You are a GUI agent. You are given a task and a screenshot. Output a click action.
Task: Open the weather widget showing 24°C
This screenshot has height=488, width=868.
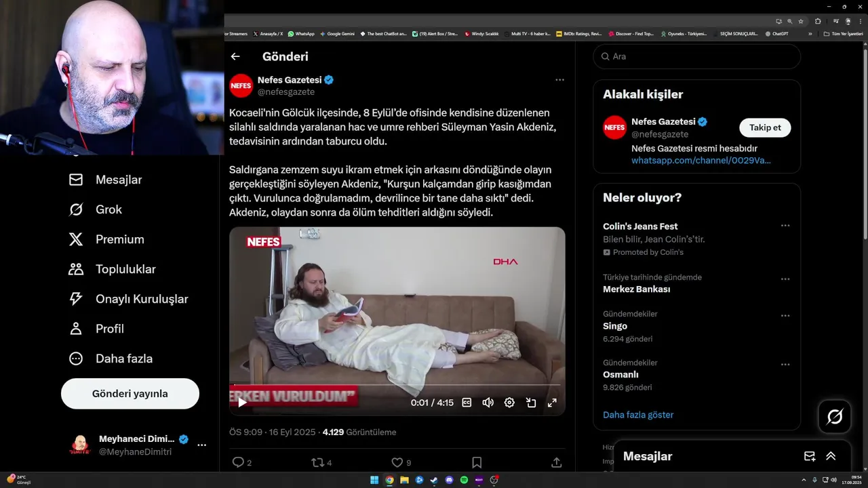(x=19, y=480)
